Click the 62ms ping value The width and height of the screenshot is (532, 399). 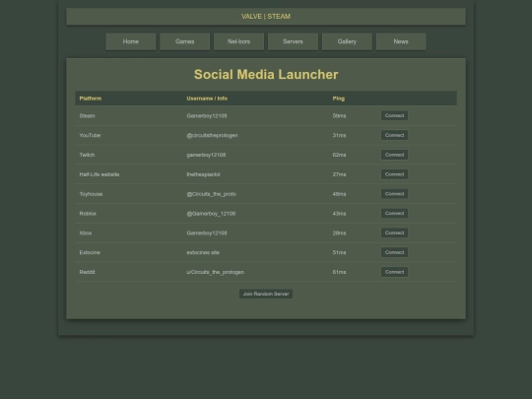tap(339, 155)
